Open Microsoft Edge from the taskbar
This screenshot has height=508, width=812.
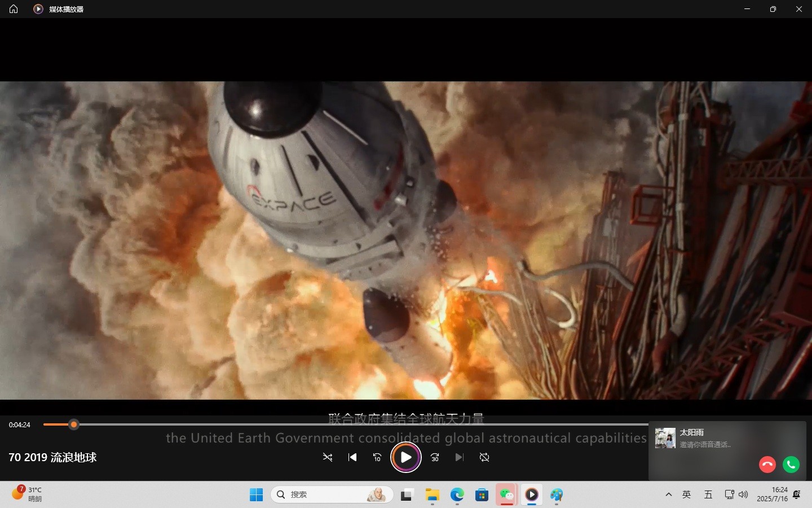[457, 495]
